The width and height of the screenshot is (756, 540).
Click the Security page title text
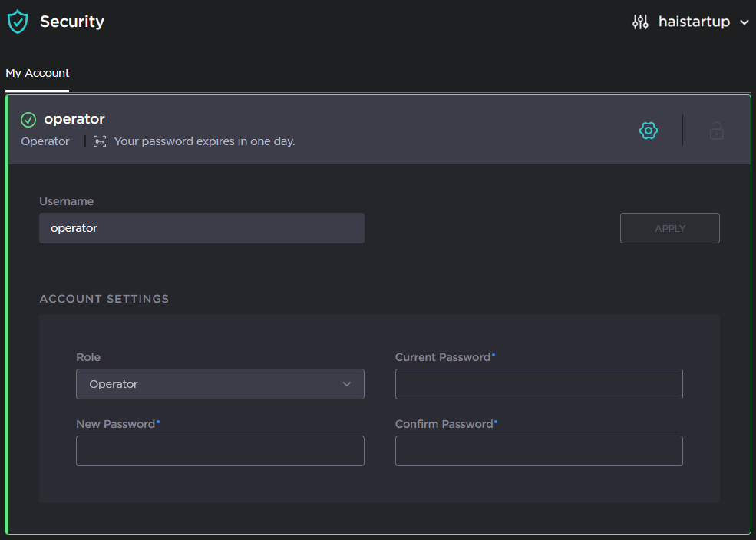(x=72, y=22)
